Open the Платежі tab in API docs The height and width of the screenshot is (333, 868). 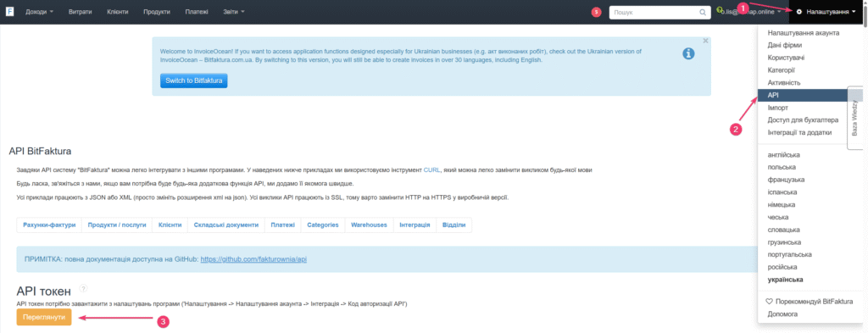click(283, 225)
